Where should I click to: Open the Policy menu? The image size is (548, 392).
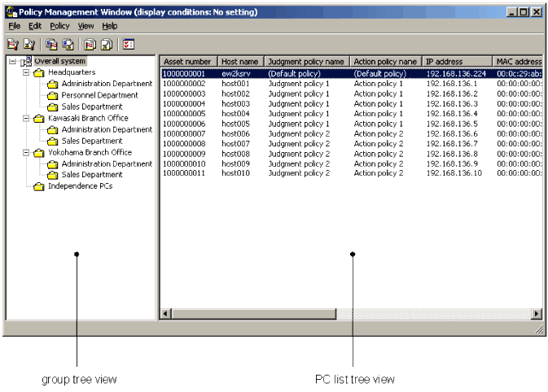point(59,26)
